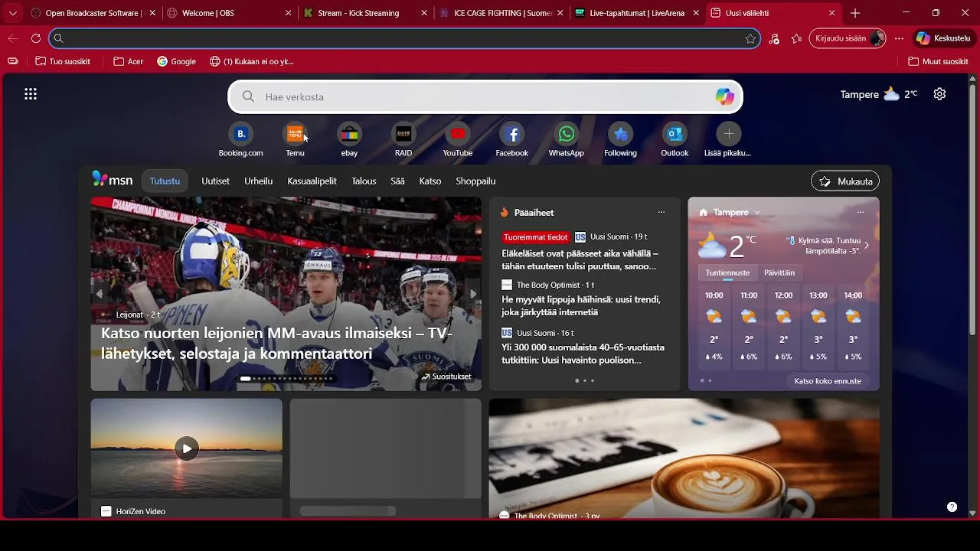Screen dimensions: 980x551
Task: Open browser extensions icon in toolbar
Action: tap(774, 38)
